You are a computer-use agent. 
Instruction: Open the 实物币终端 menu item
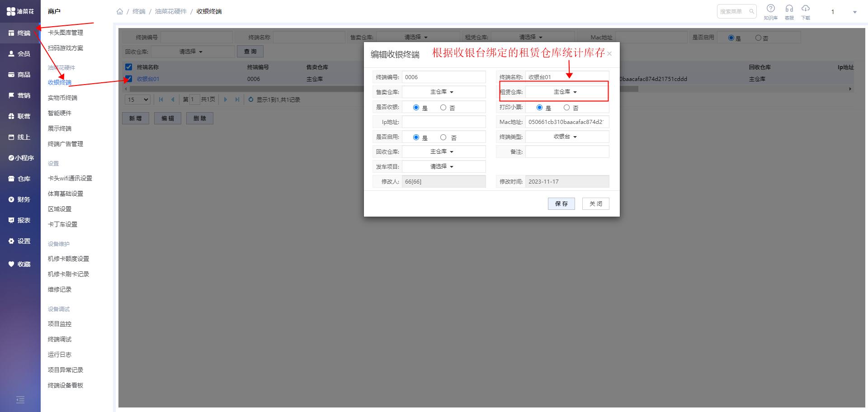[62, 98]
